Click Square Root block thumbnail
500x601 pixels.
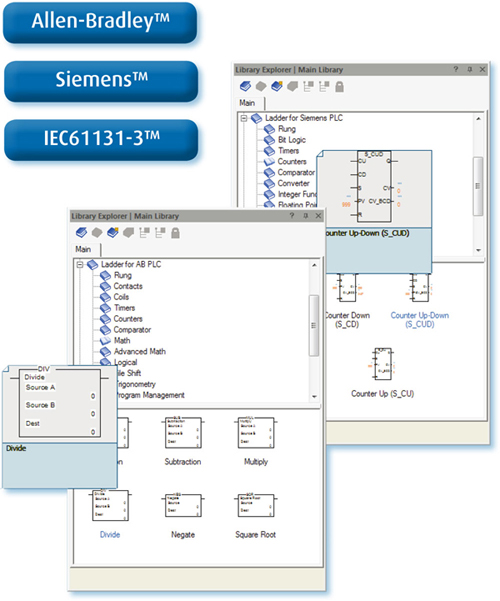256,506
